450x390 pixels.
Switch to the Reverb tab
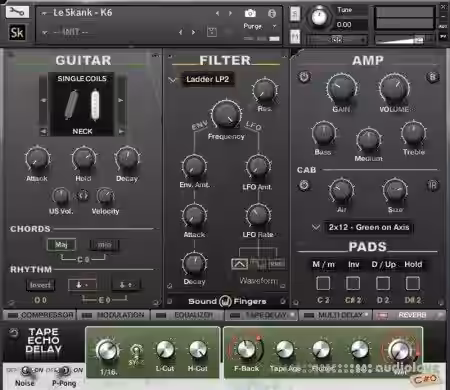click(409, 315)
